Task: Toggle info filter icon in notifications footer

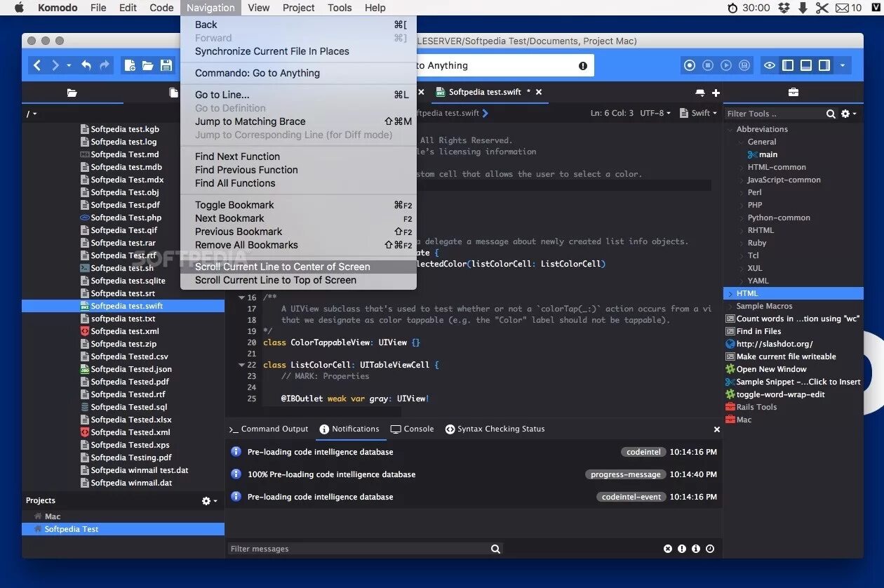Action: pyautogui.click(x=696, y=549)
